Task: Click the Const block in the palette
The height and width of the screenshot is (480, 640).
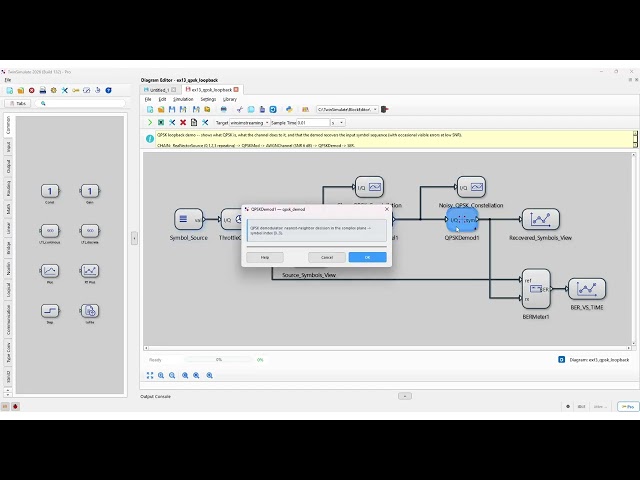Action: click(50, 191)
